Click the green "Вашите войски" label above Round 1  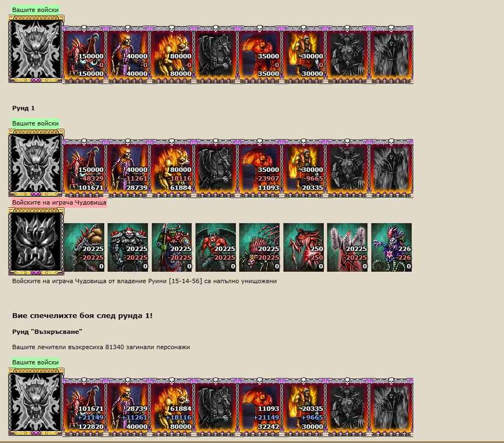(35, 10)
